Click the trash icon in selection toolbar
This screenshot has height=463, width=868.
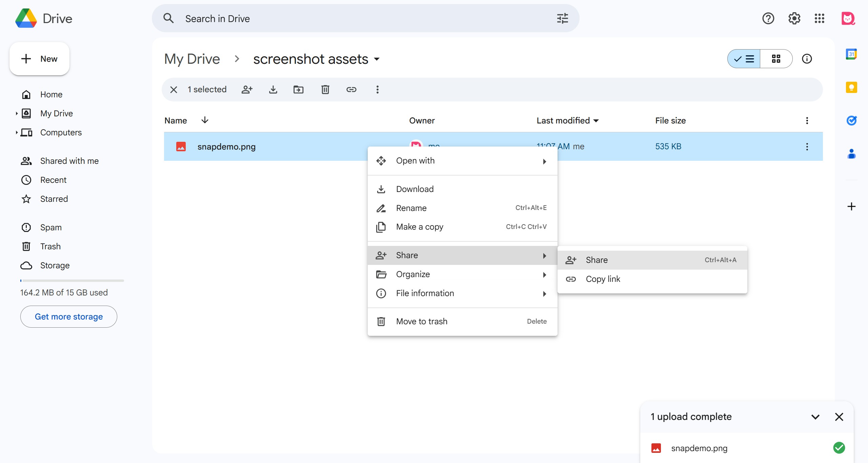(x=325, y=90)
